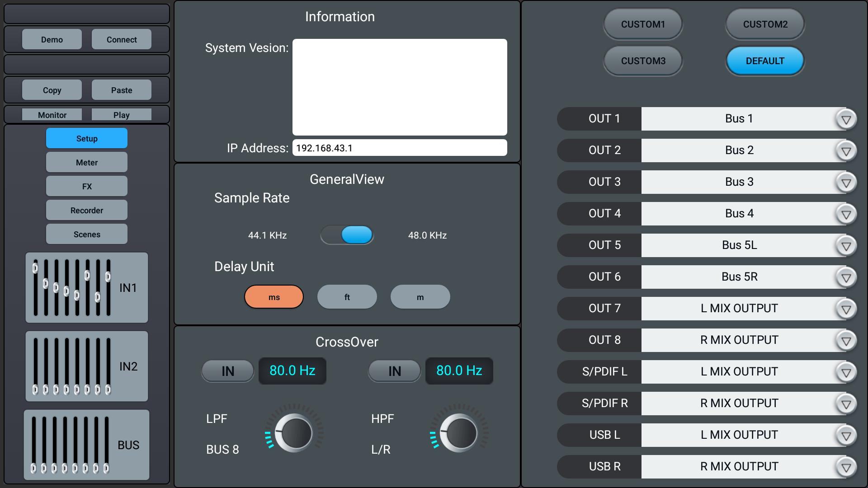Adjust the LPF BUS 8 frequency knob
Screen dimensions: 868x488
(294, 433)
